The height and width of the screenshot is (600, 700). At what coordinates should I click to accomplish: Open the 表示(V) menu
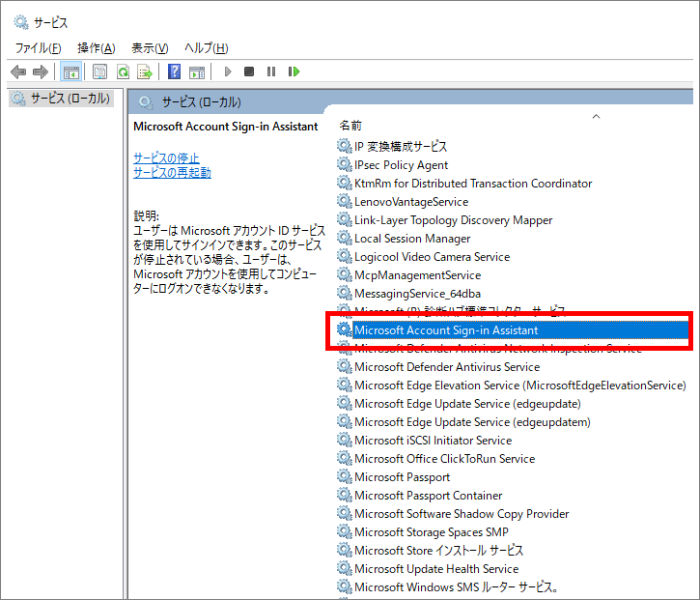pos(150,47)
